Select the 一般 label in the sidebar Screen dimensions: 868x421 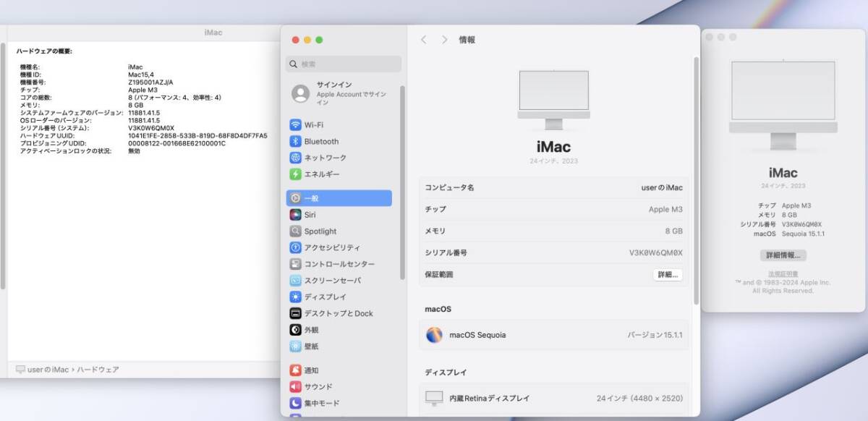pos(311,198)
